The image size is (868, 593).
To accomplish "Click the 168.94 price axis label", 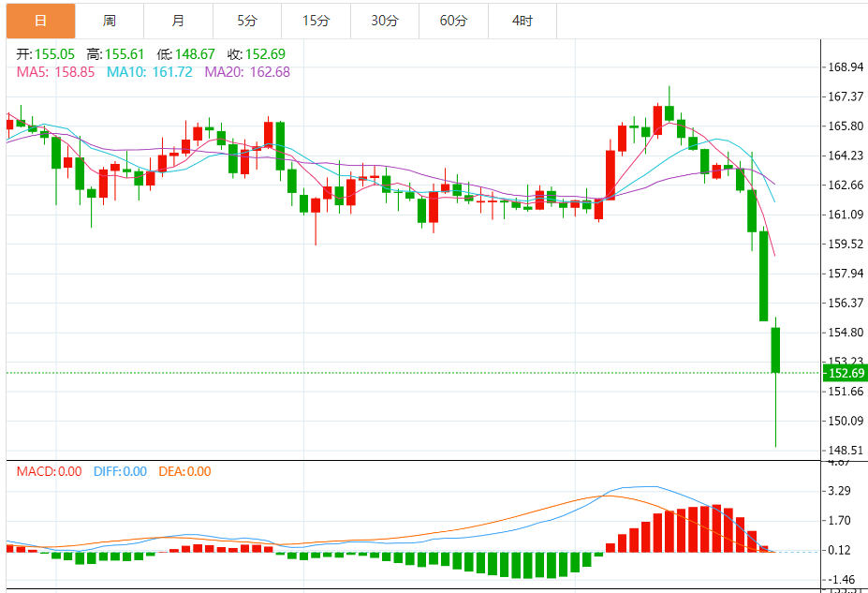I will pos(846,67).
